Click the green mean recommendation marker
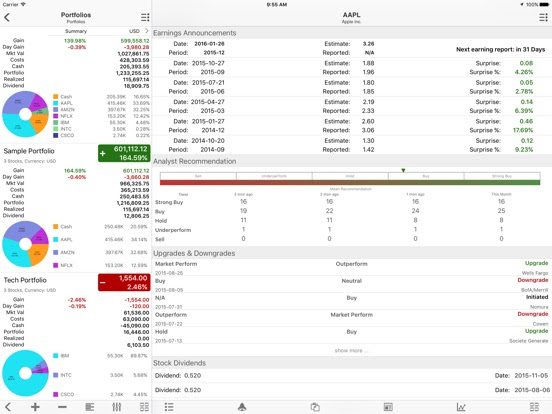The image size is (552, 414). pos(403,170)
